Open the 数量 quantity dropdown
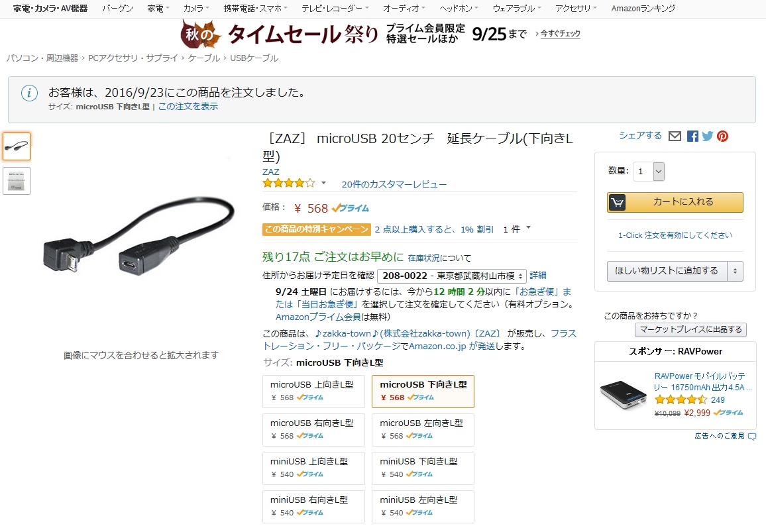This screenshot has width=766, height=532. click(649, 172)
